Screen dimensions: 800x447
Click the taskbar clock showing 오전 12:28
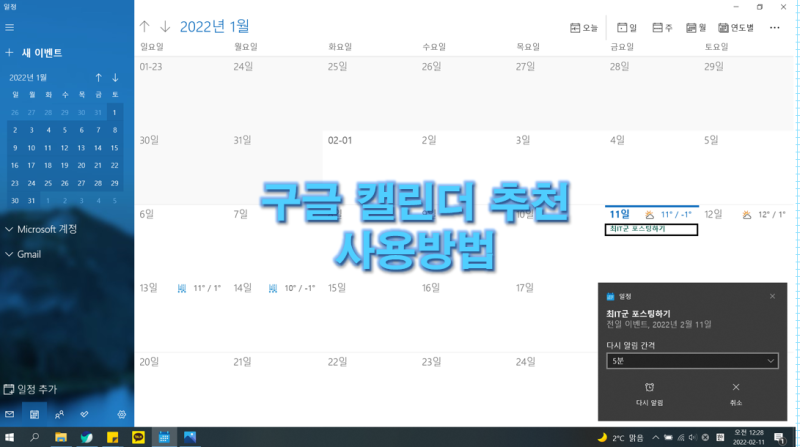click(x=749, y=437)
